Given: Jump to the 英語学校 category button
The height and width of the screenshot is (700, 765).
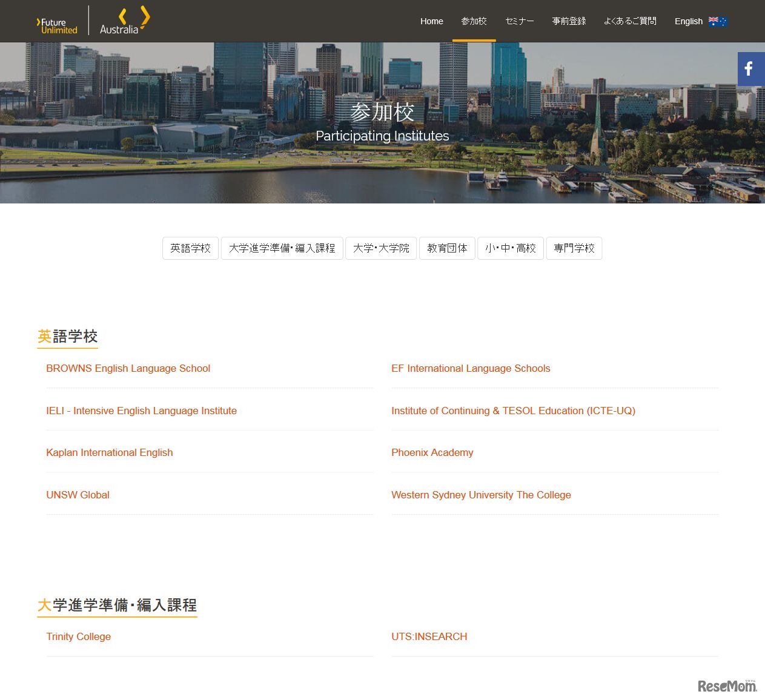Looking at the screenshot, I should [190, 248].
